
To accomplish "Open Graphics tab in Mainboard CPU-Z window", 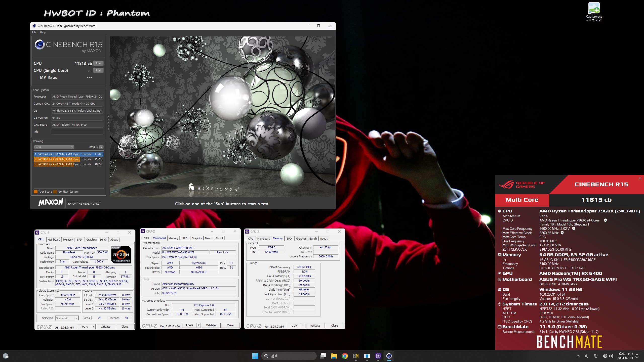I will pyautogui.click(x=197, y=238).
